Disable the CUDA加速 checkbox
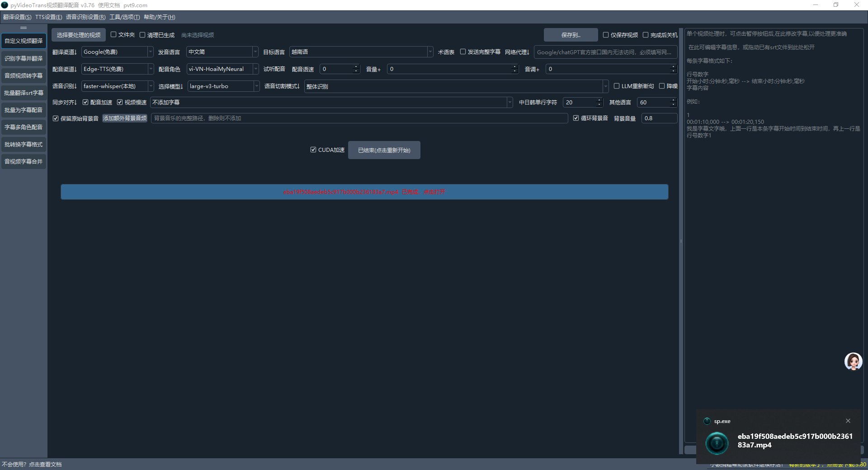The height and width of the screenshot is (470, 868). (x=313, y=150)
